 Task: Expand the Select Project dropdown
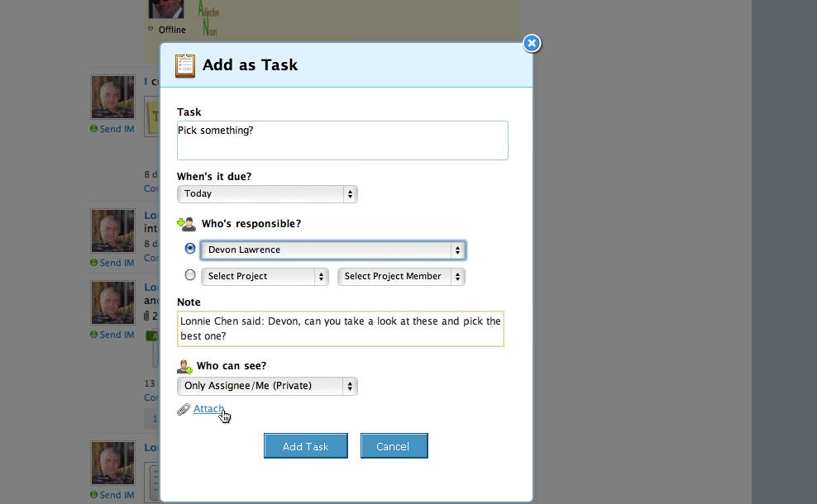tap(265, 277)
